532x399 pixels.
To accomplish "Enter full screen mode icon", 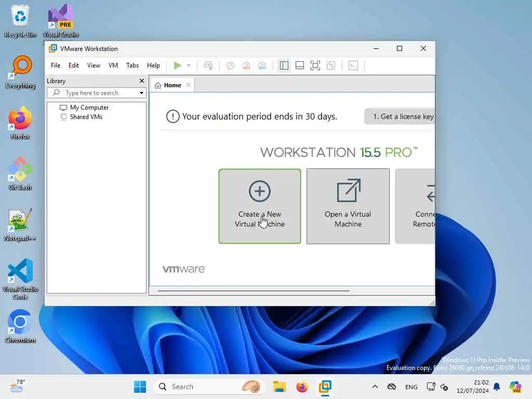I will click(x=315, y=65).
